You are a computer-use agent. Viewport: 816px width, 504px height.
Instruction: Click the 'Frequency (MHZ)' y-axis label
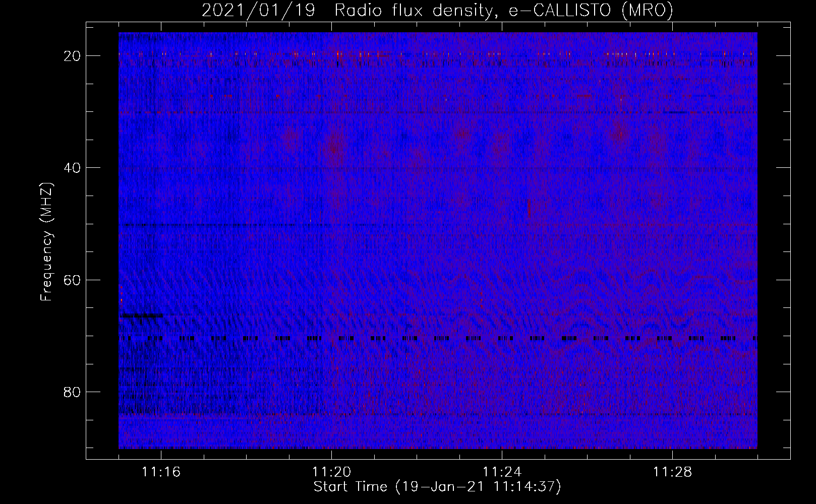[x=46, y=242]
